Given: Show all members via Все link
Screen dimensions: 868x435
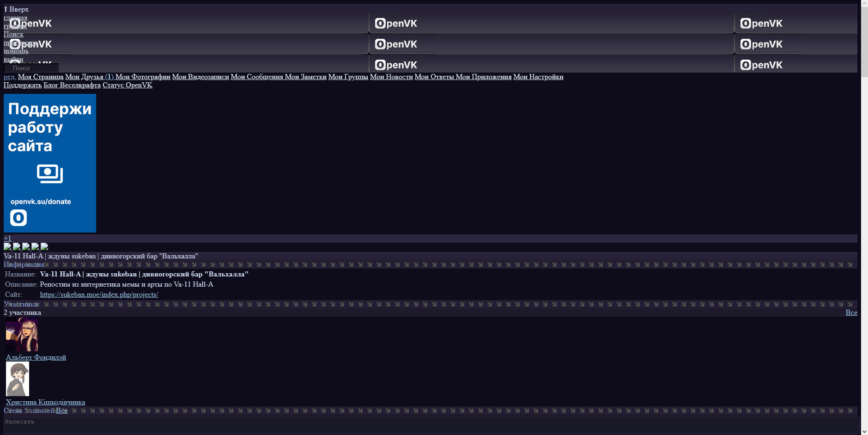Looking at the screenshot, I should point(851,312).
